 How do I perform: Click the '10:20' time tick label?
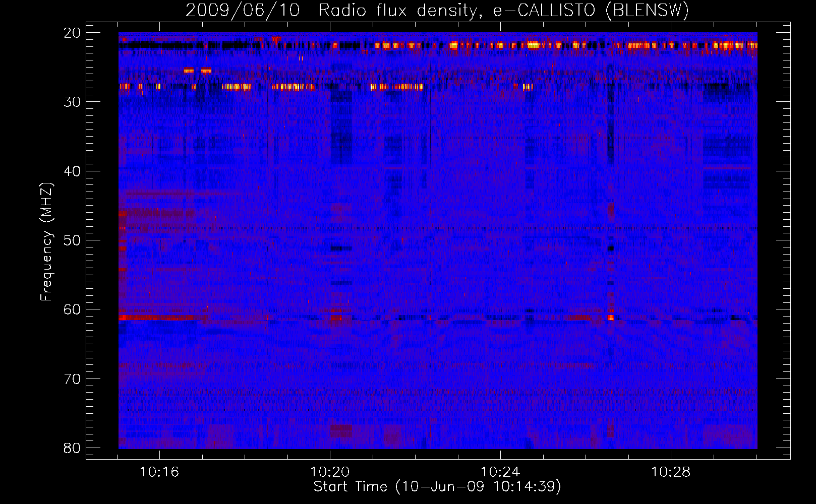[x=330, y=472]
